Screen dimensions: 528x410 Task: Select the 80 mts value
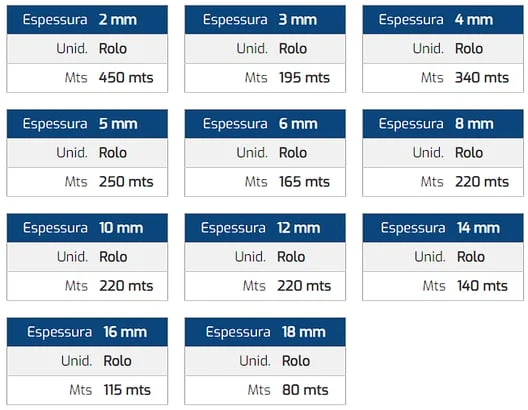305,390
